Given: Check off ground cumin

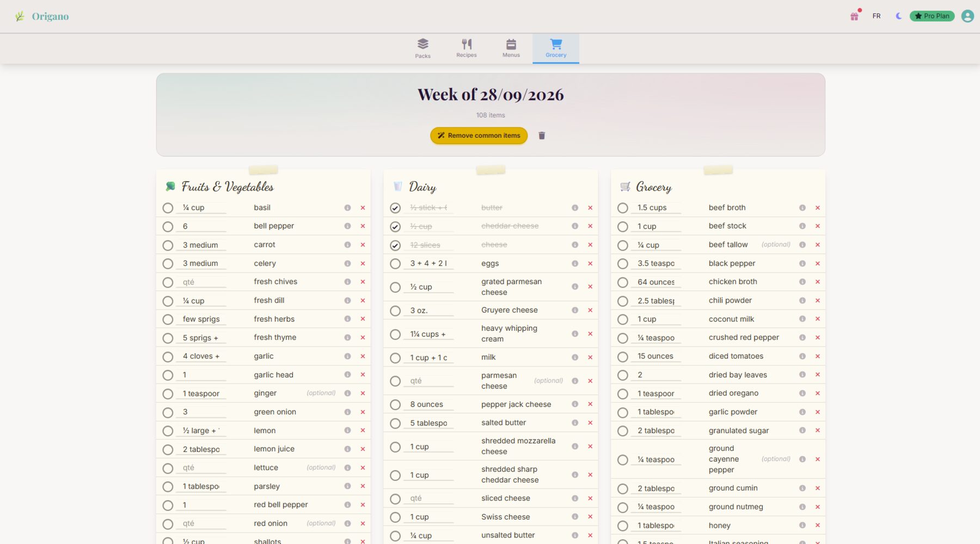Looking at the screenshot, I should tap(623, 489).
